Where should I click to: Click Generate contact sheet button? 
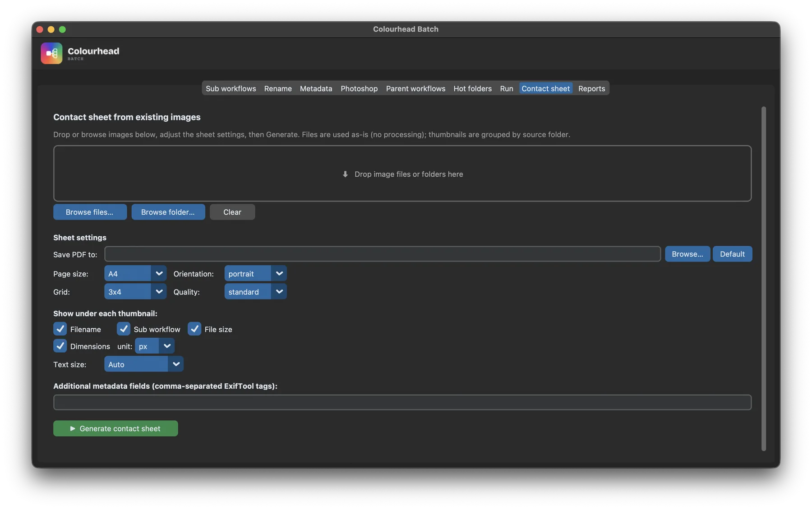coord(115,428)
